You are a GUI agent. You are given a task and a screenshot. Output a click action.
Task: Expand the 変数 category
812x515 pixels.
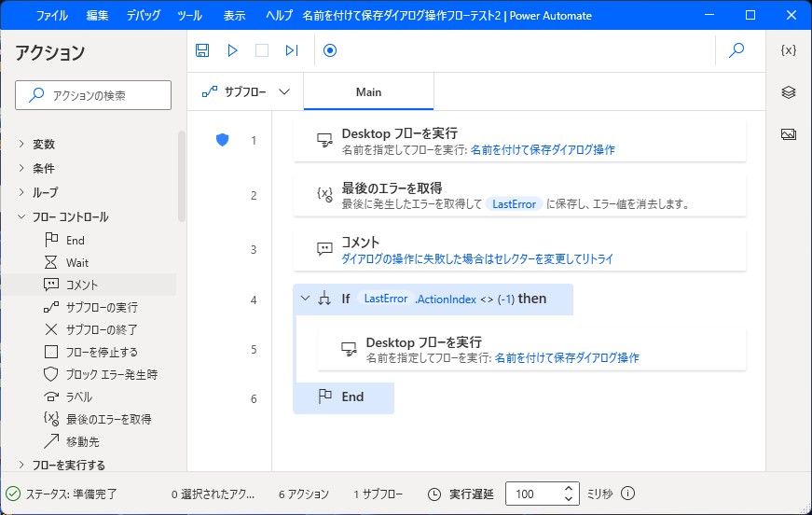coord(21,144)
